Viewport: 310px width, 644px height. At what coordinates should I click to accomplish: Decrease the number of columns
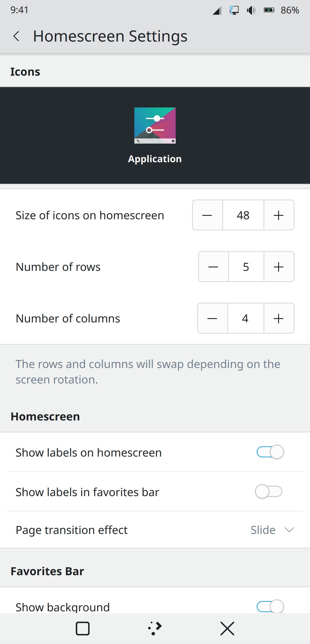tap(212, 318)
